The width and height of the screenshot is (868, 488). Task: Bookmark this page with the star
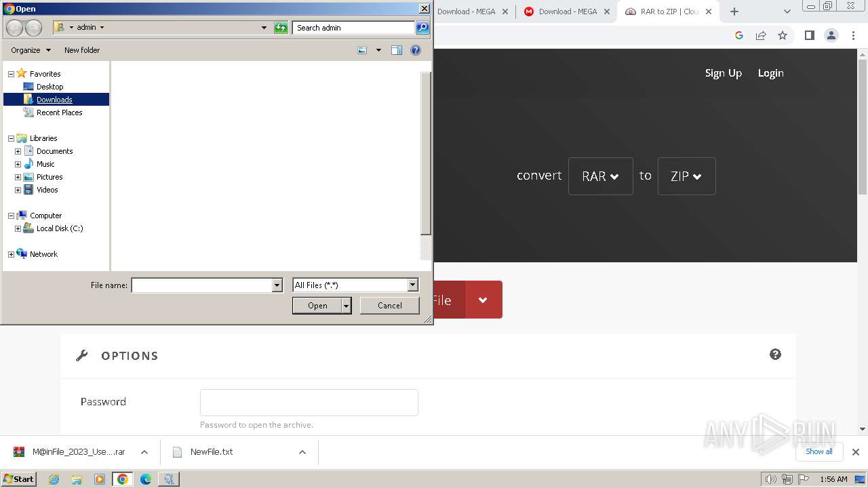[783, 35]
